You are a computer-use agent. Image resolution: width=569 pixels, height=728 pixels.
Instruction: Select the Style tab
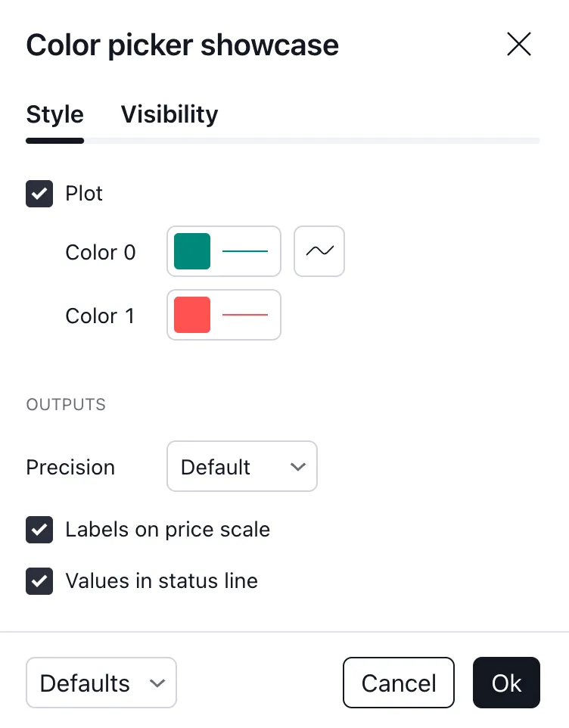coord(54,114)
